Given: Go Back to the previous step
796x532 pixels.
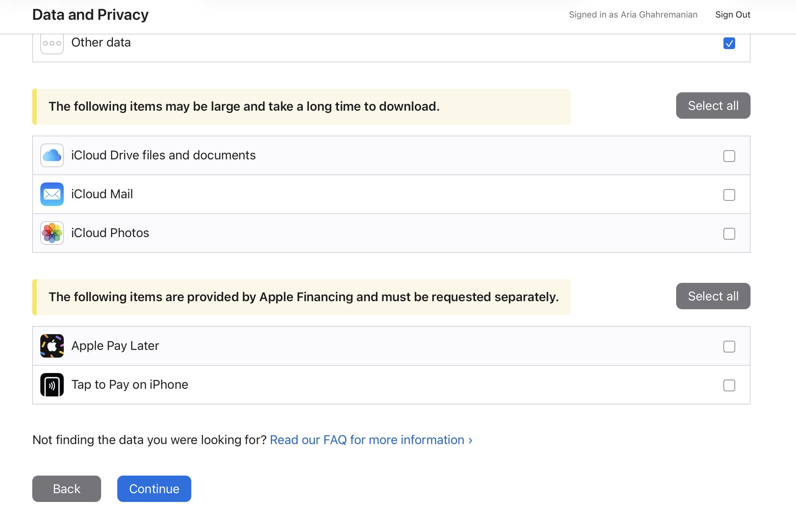Looking at the screenshot, I should (66, 489).
